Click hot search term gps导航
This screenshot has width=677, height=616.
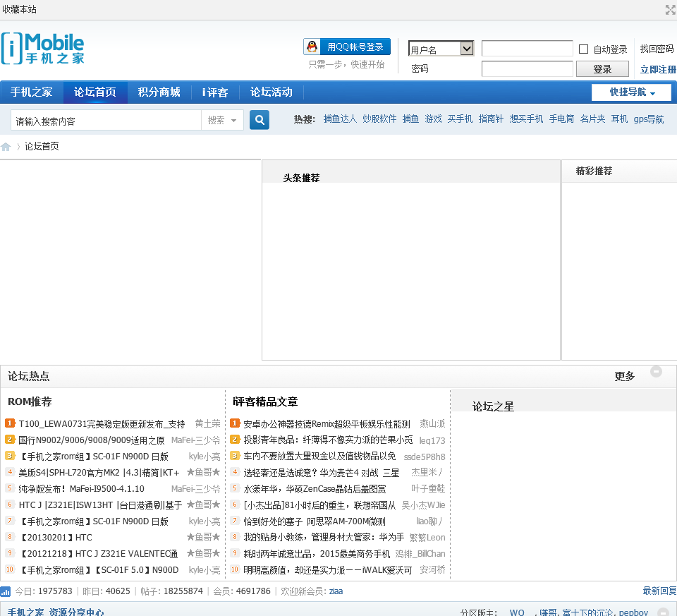(649, 119)
